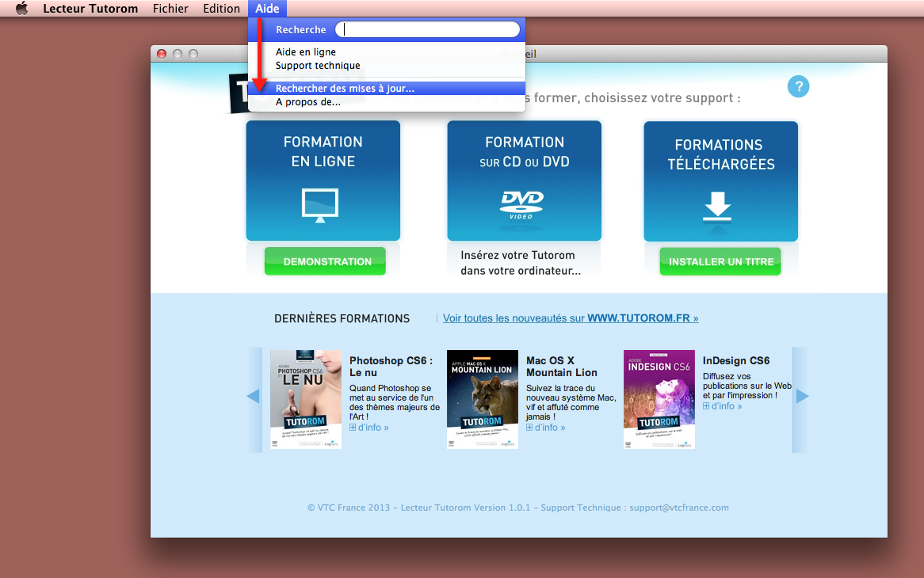924x578 pixels.
Task: Show next formations with right carousel arrow
Action: [x=802, y=396]
